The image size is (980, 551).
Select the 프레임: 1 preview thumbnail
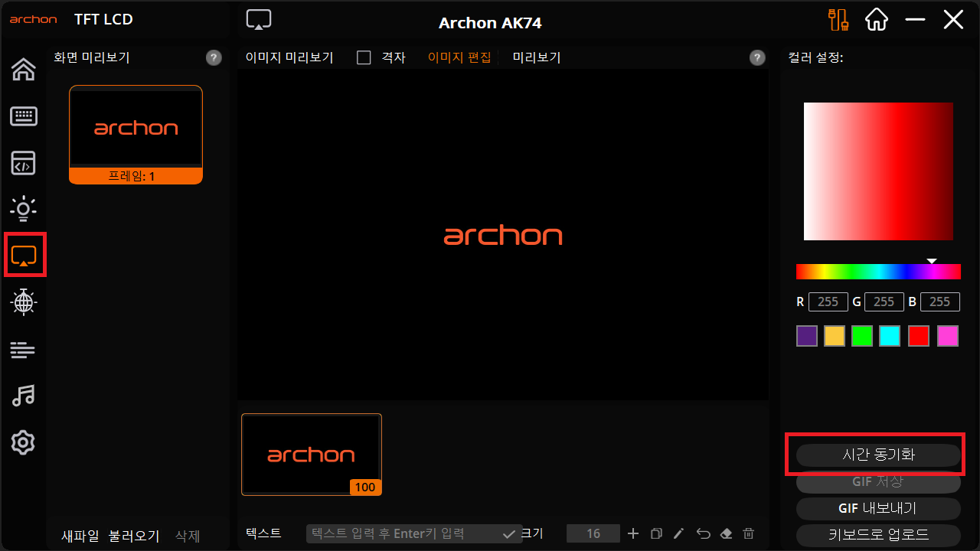tap(136, 135)
